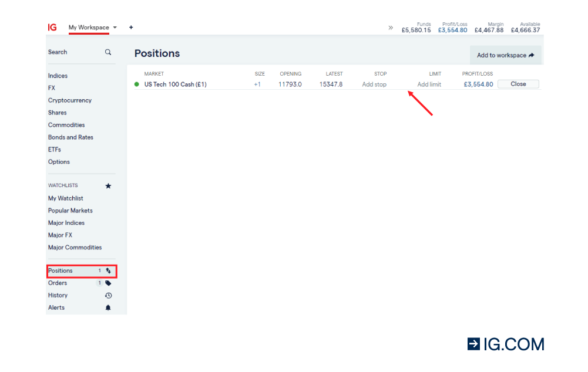Click the Positions up/down arrows icon
The width and height of the screenshot is (588, 372).
click(x=108, y=270)
